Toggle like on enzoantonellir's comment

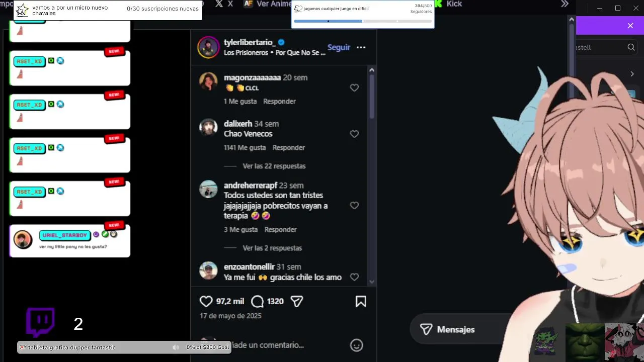pyautogui.click(x=354, y=277)
